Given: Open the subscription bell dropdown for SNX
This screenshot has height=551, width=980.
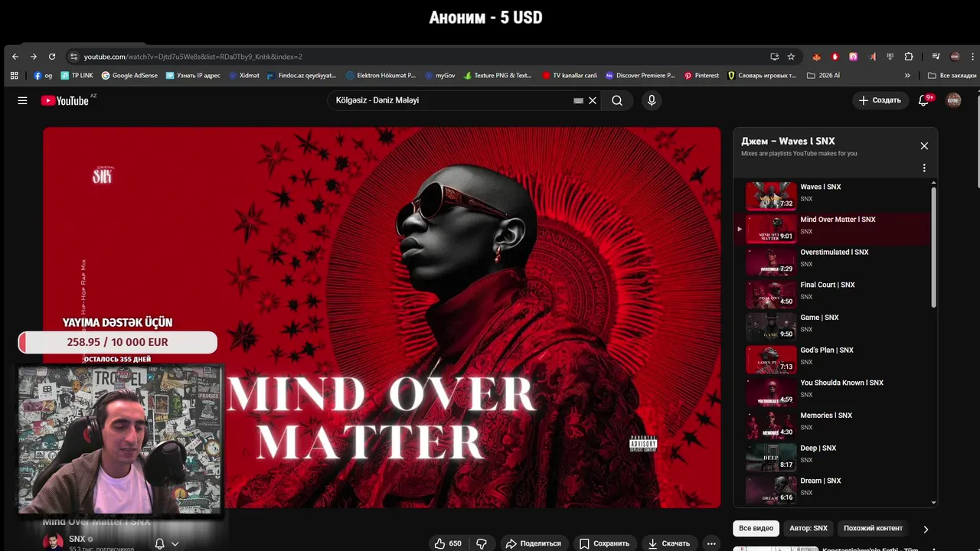Looking at the screenshot, I should coord(167,543).
